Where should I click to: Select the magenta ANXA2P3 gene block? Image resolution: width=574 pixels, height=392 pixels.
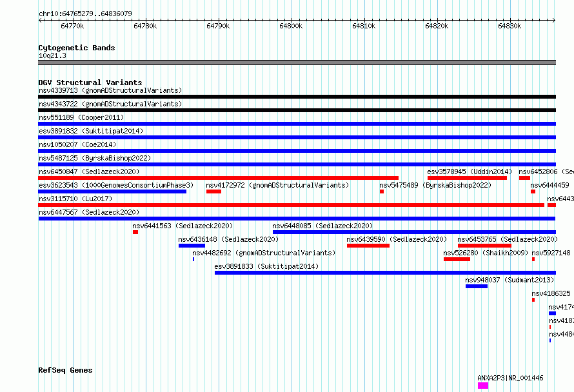[x=483, y=386]
